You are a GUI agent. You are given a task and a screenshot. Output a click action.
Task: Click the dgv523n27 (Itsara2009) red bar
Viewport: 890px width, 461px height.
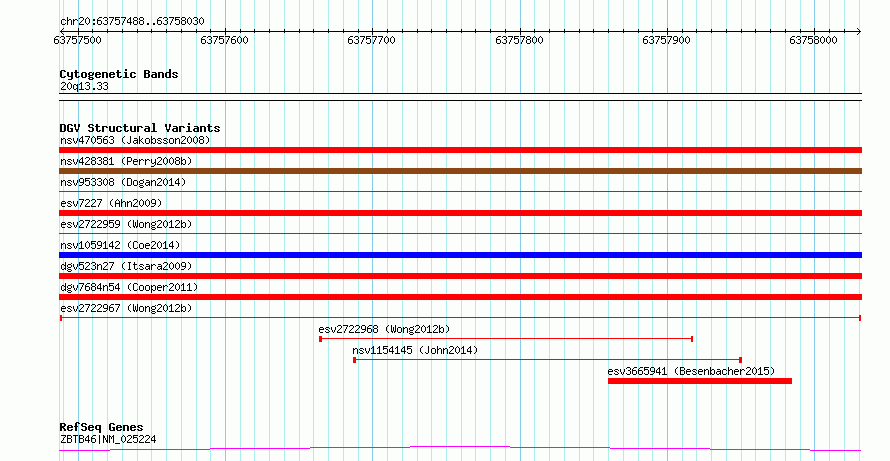click(x=460, y=276)
